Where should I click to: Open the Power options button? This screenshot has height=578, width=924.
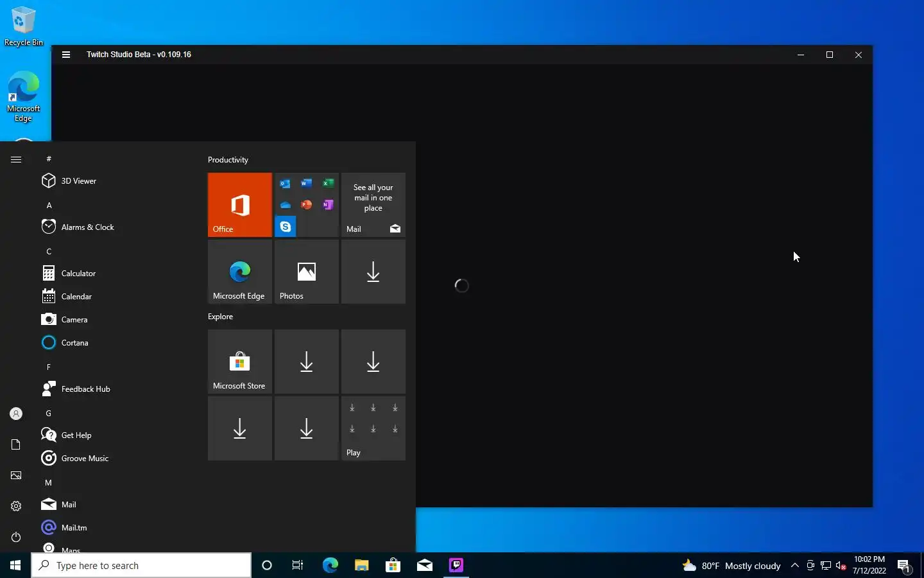pyautogui.click(x=16, y=537)
